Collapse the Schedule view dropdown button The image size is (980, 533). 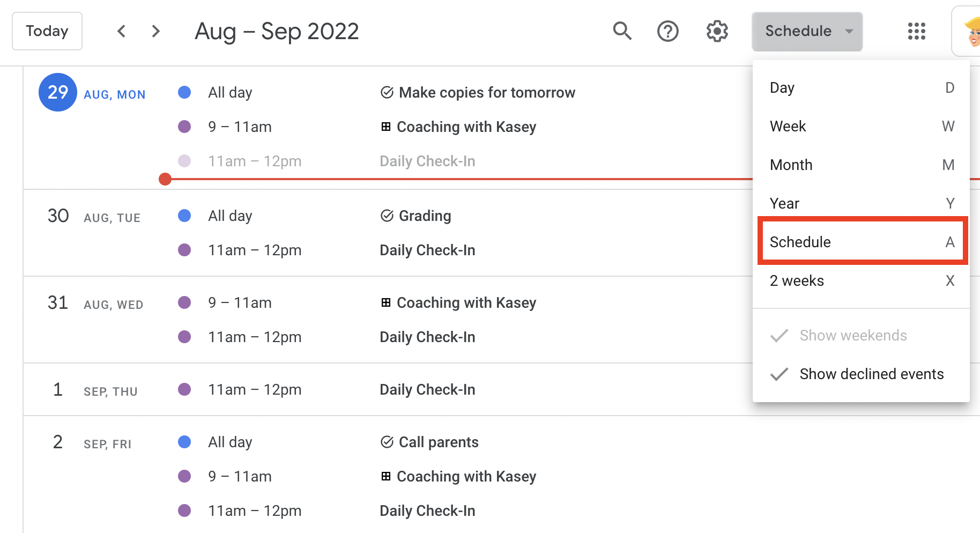pos(807,31)
